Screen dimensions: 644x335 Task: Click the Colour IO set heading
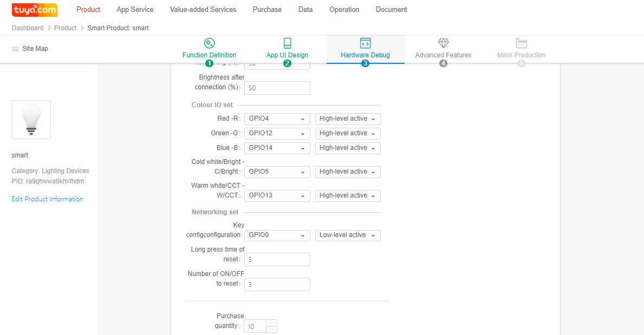click(212, 105)
